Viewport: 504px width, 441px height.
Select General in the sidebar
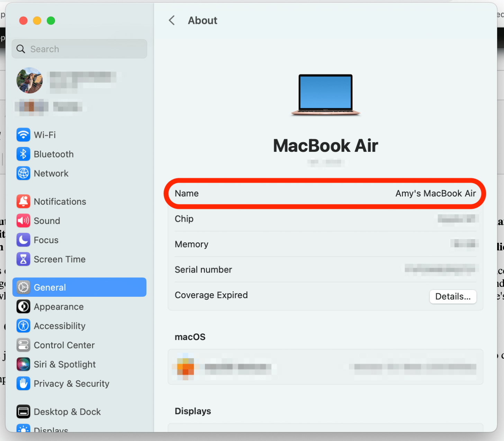tap(79, 287)
